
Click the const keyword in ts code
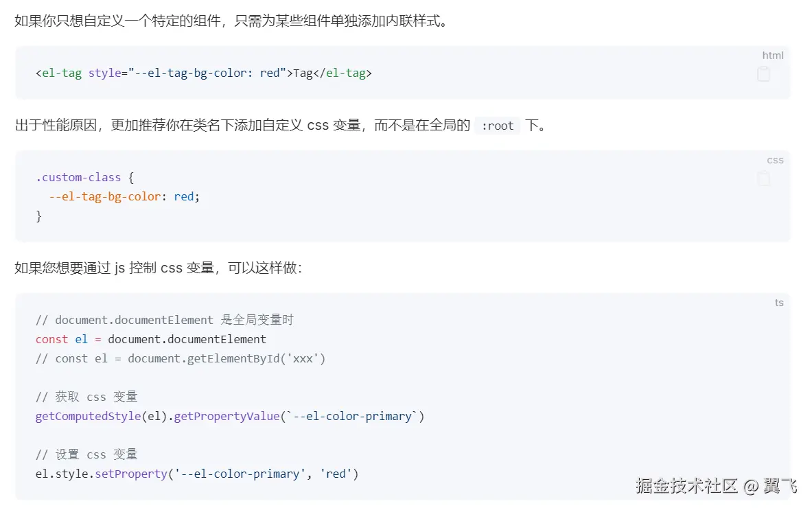(51, 339)
